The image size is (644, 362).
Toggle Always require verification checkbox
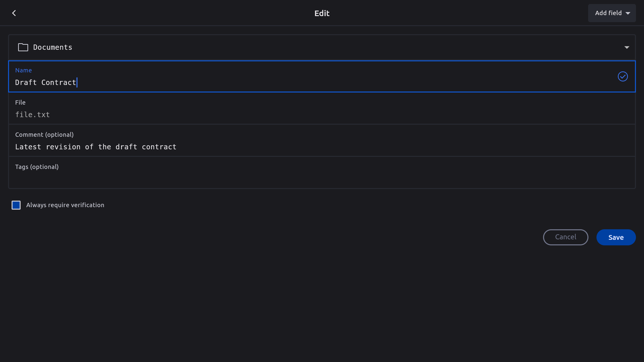point(16,205)
